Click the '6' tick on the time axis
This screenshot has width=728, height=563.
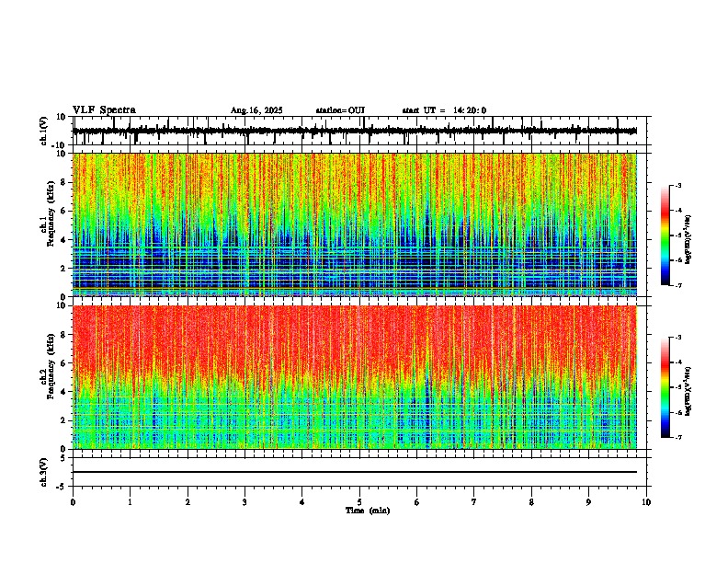[417, 502]
